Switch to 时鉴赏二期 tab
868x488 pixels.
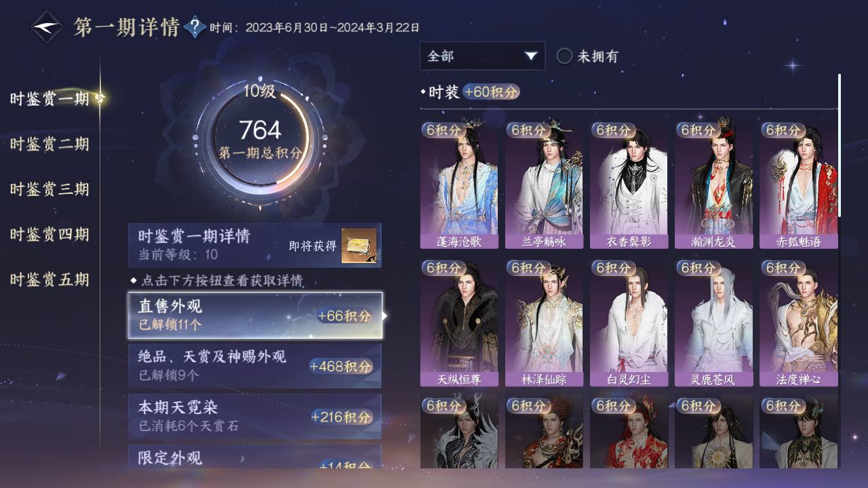click(50, 144)
